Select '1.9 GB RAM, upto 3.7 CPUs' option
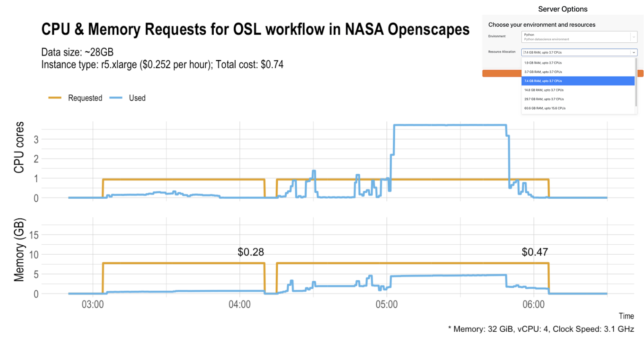The height and width of the screenshot is (351, 644). click(x=543, y=63)
